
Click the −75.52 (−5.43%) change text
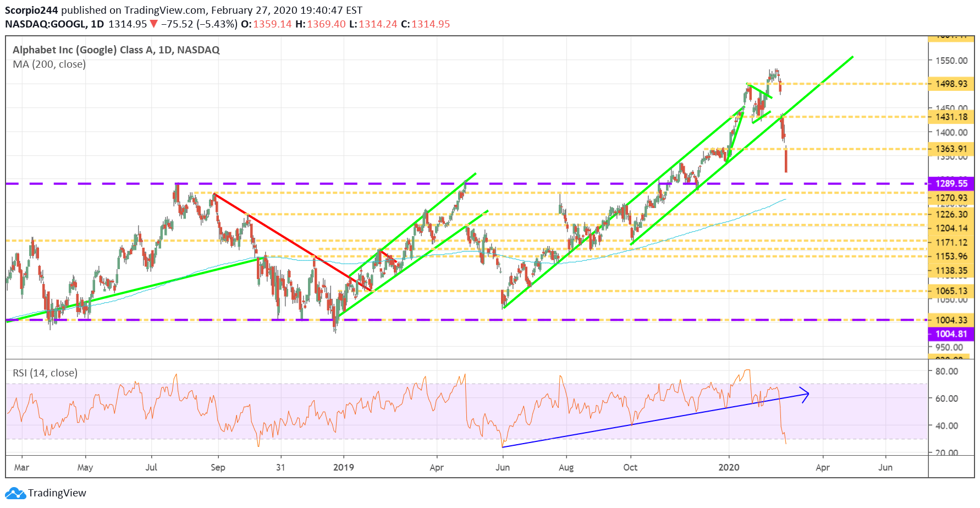pyautogui.click(x=199, y=24)
